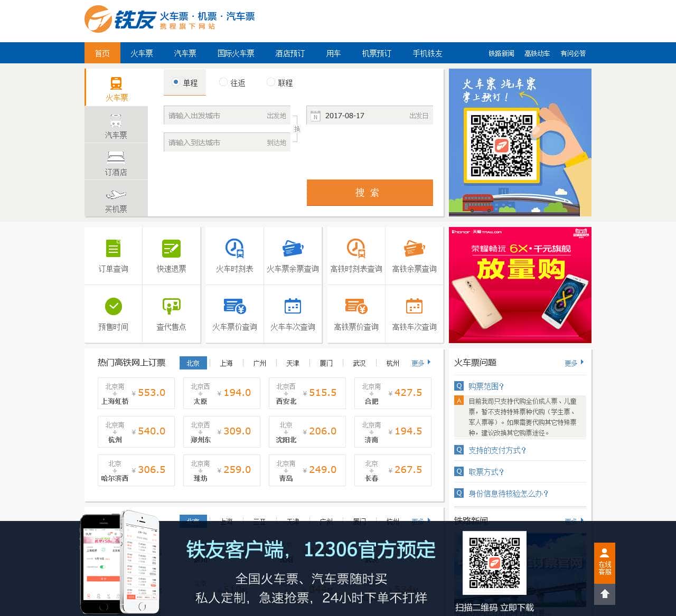Select the 北京南 to 上海虹桥 ¥553.0 fare
676x616 pixels.
[x=136, y=393]
